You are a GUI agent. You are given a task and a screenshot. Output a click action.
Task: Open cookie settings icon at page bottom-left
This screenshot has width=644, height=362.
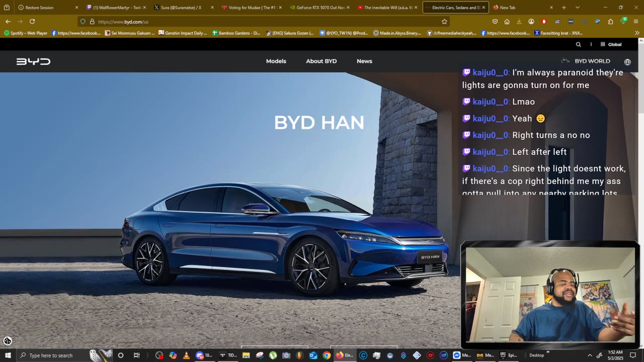pyautogui.click(x=7, y=341)
